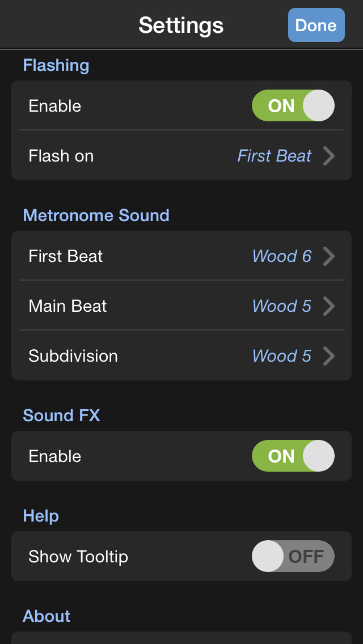Image resolution: width=363 pixels, height=644 pixels.
Task: Select the First Beat sound row label
Action: (66, 256)
